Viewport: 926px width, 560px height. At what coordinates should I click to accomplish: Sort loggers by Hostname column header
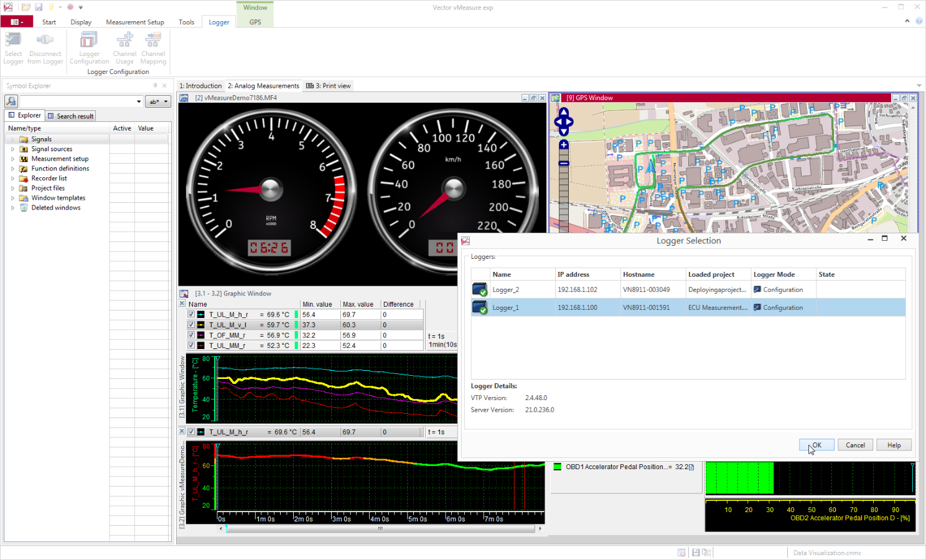[x=652, y=274]
